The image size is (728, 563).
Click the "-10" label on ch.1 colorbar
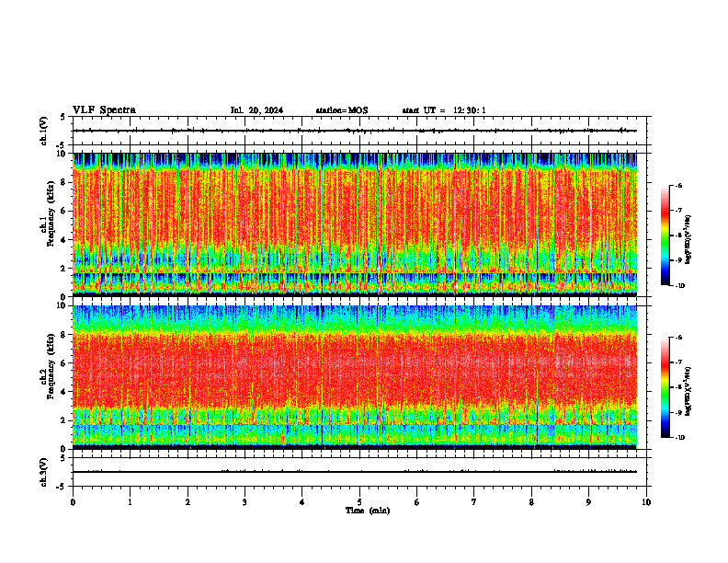coord(679,286)
